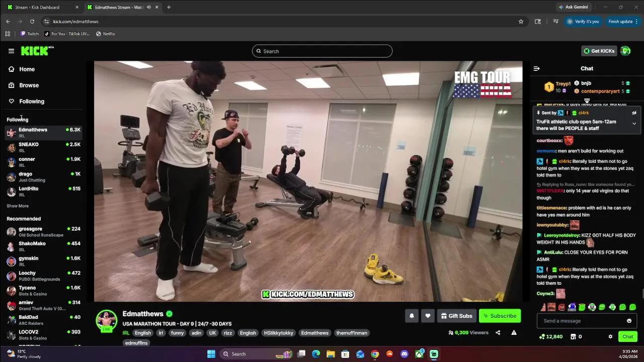Click Gift Subs button
The width and height of the screenshot is (644, 362).
pos(456,316)
